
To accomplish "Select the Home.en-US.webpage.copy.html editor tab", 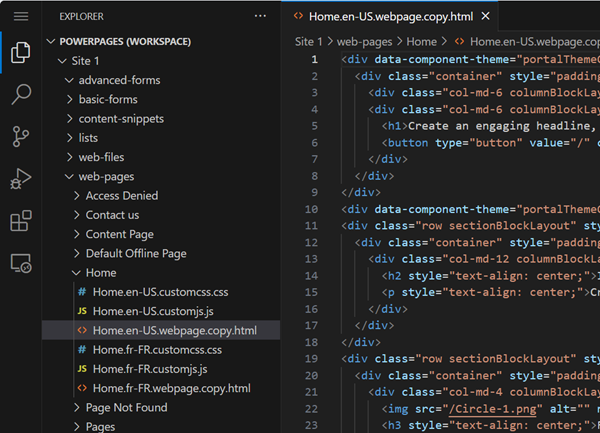I will (x=390, y=17).
